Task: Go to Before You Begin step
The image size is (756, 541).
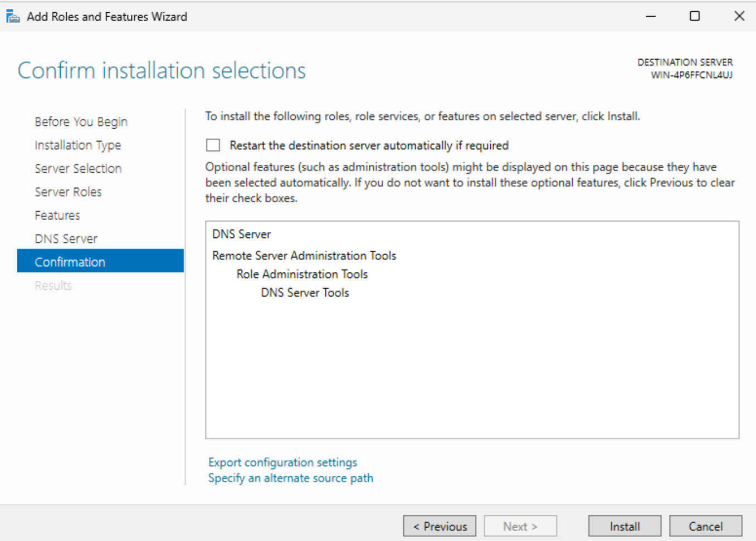Action: click(81, 122)
